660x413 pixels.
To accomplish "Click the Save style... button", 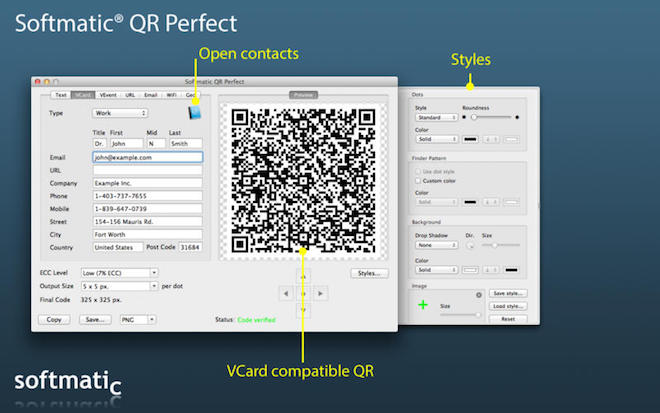I will (508, 293).
